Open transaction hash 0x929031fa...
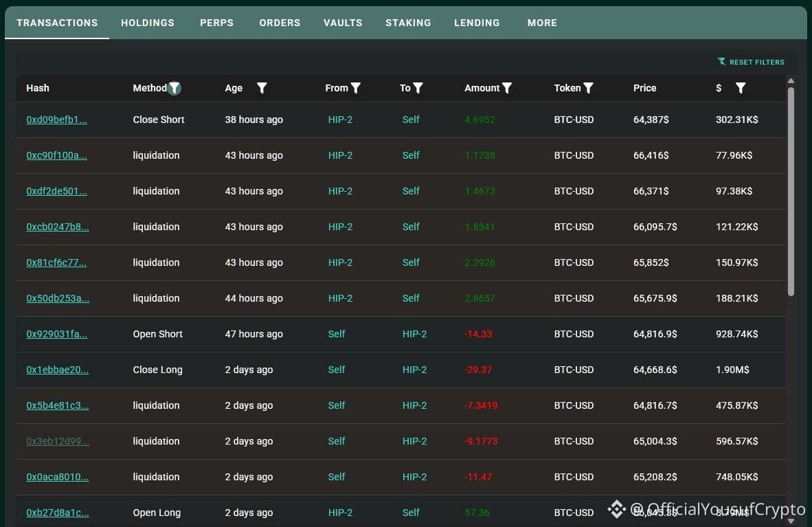 tap(56, 334)
